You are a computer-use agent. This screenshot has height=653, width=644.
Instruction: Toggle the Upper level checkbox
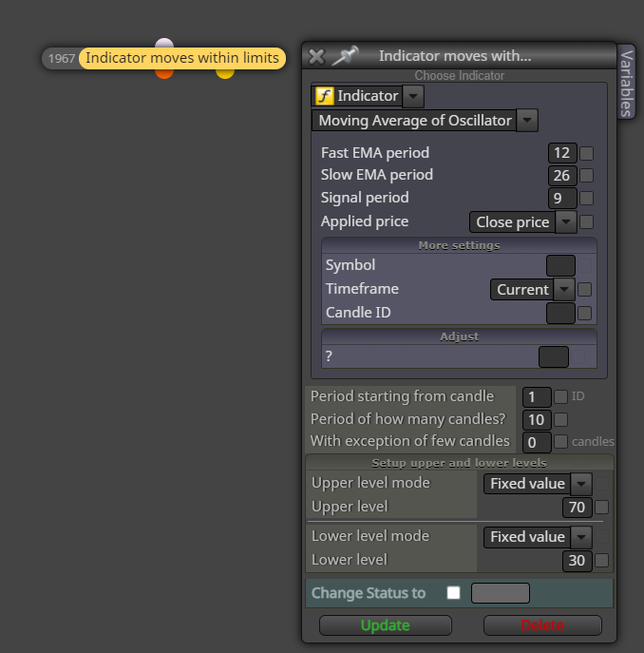click(x=602, y=508)
